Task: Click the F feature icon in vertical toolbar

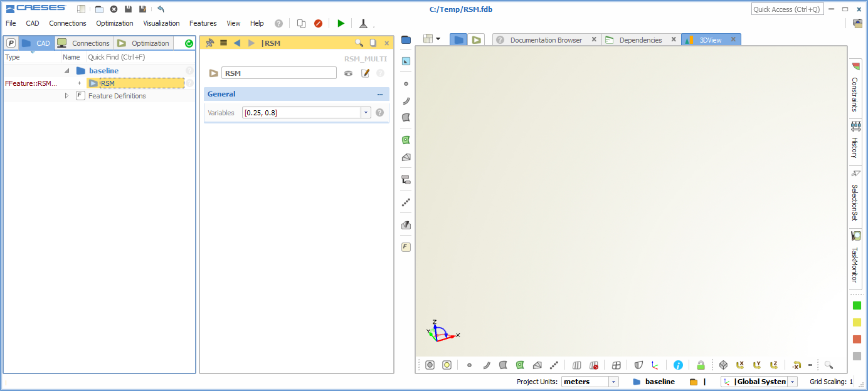Action: [x=406, y=247]
